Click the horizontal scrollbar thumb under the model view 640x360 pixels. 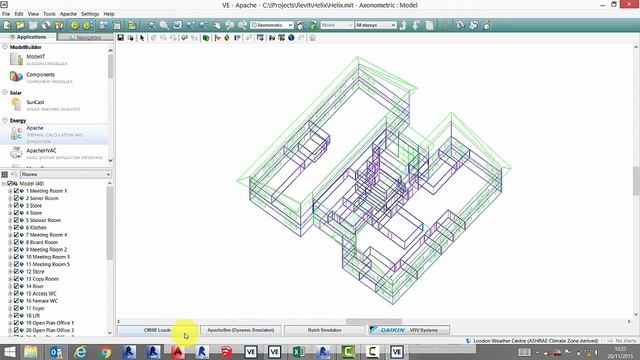click(374, 322)
